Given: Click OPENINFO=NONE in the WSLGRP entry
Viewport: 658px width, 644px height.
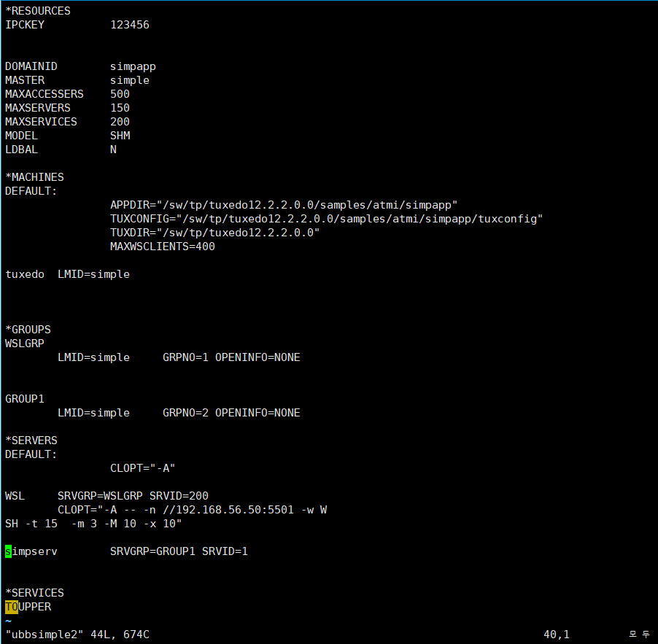Looking at the screenshot, I should tap(258, 357).
